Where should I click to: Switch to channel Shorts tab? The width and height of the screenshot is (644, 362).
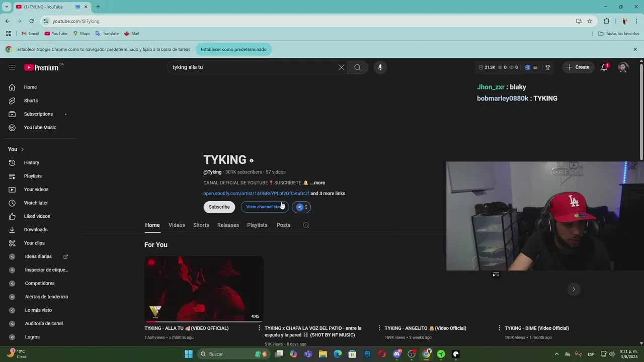pos(201,225)
